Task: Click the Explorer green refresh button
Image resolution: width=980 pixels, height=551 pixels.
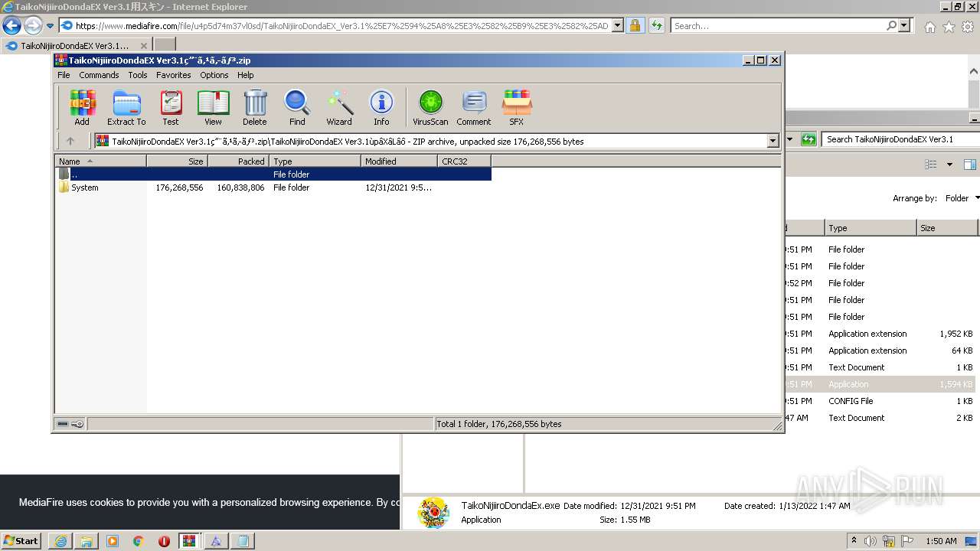Action: (x=809, y=139)
